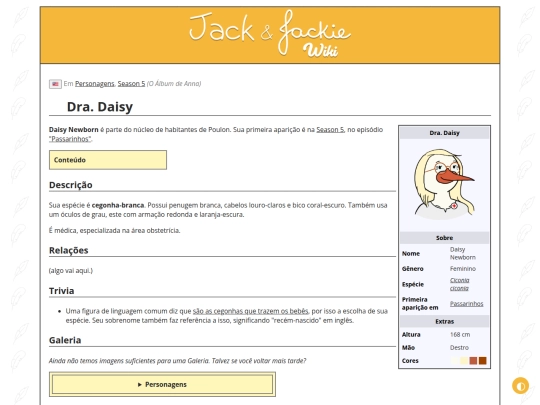Click the bold name Daisy Newborn in intro
Screen dimensions: 540x405
[x=73, y=129]
